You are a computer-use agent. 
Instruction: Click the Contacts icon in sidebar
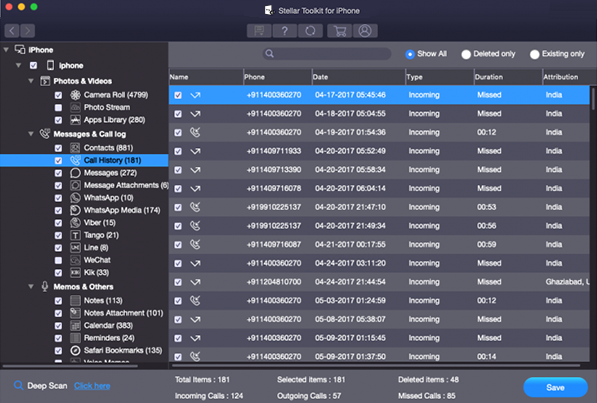click(x=75, y=148)
